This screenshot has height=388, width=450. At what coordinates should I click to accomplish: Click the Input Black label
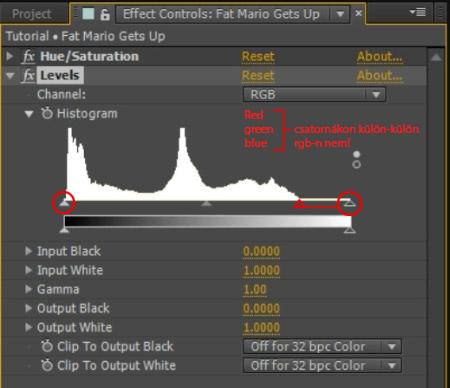[x=69, y=251]
